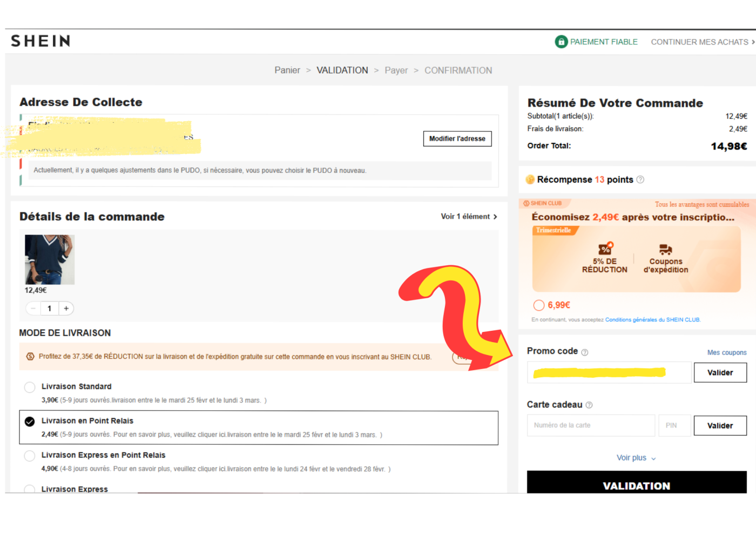This screenshot has height=548, width=756.
Task: Select the CONFIRMATION breadcrumb step
Action: (458, 70)
